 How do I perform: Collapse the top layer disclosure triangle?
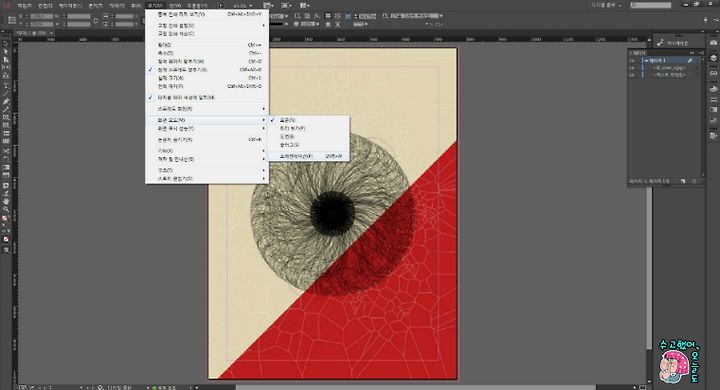646,60
